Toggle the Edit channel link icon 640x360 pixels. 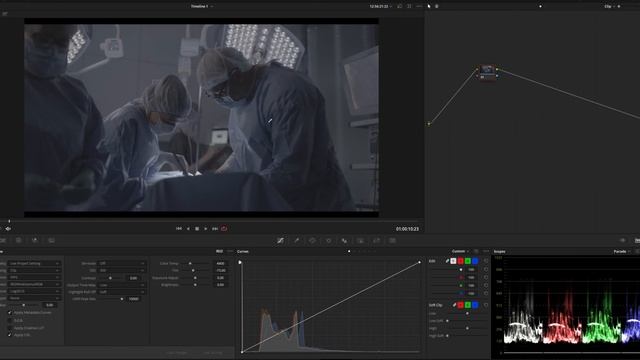(x=447, y=261)
